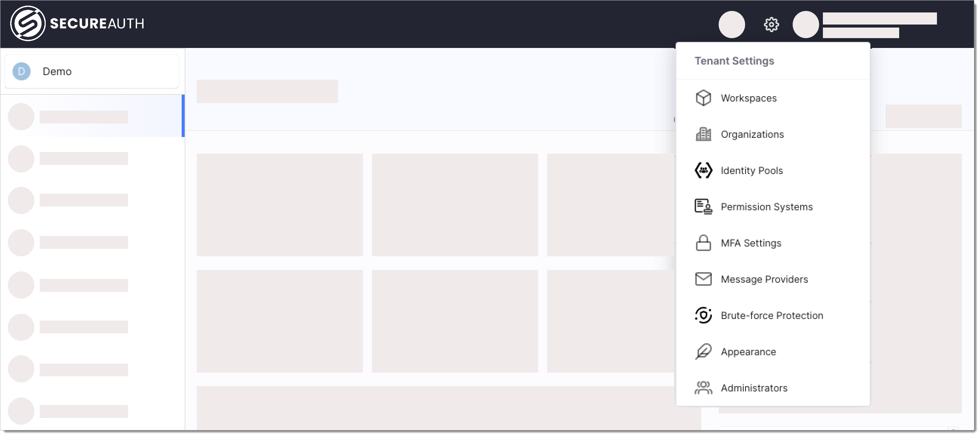Click the Permission Systems icon
Viewport: 980px width, 436px height.
pyautogui.click(x=702, y=207)
